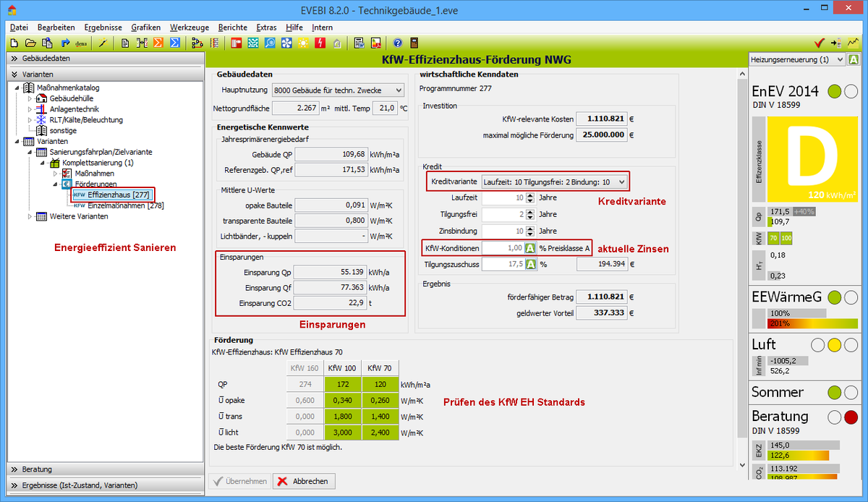Click the dena toolbar icon
Screen dimensions: 868x502
point(81,43)
